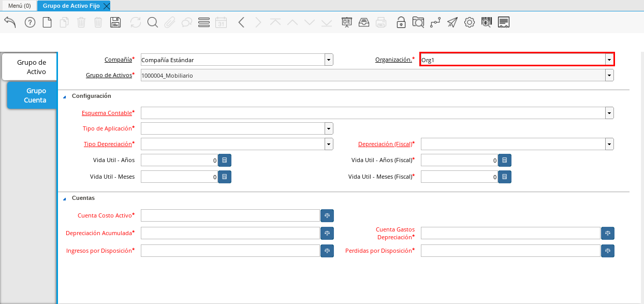The image size is (644, 304).
Task: Click the undo changes arrow icon
Action: point(10,22)
